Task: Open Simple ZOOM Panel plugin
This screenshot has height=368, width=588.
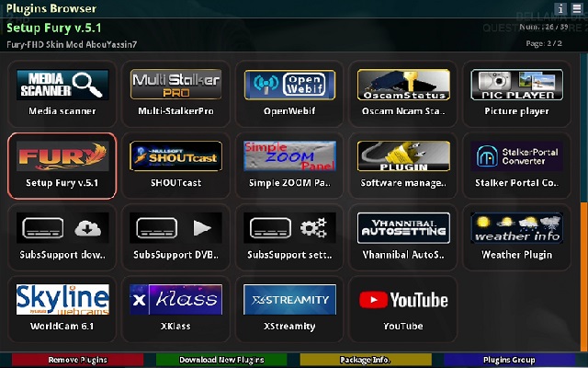Action: (289, 166)
